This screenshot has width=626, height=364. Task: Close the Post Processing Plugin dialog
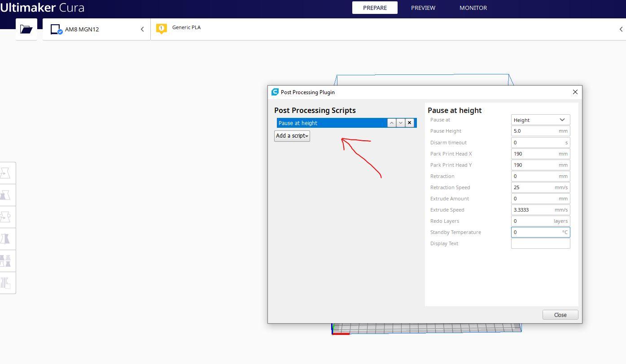tap(560, 315)
